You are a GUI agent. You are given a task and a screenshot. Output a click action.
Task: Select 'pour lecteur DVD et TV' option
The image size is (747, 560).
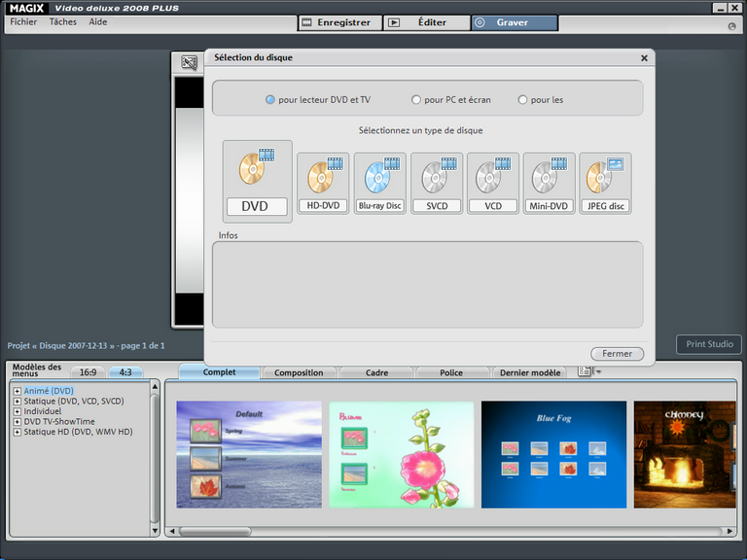pos(318,100)
